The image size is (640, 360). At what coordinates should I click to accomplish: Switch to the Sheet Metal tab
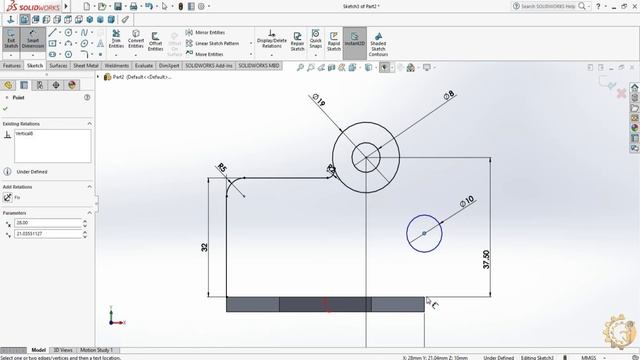click(86, 65)
